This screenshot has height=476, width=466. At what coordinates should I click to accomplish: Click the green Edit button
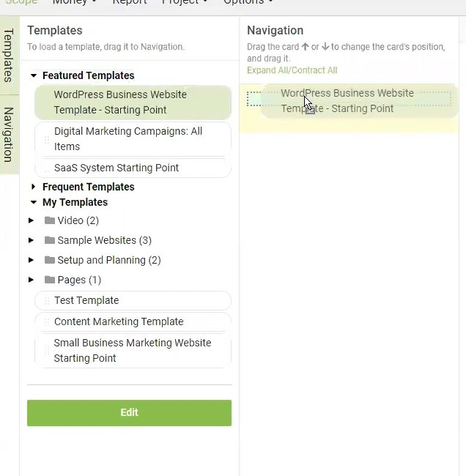[129, 413]
